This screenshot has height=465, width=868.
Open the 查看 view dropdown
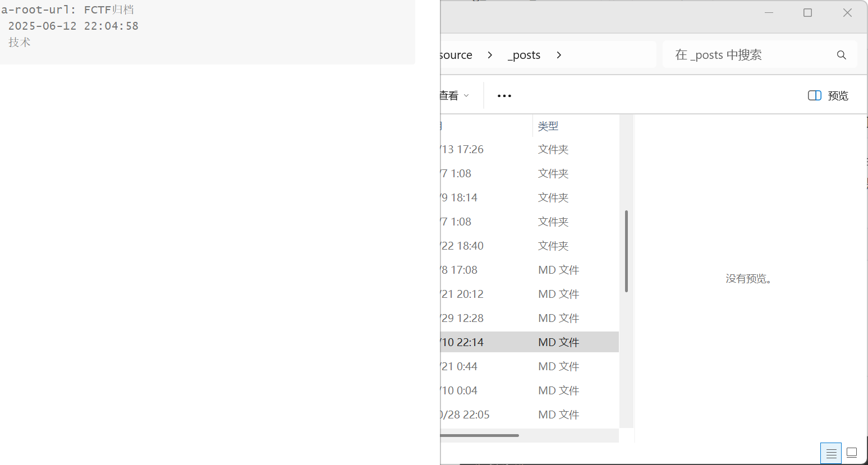[x=454, y=96]
